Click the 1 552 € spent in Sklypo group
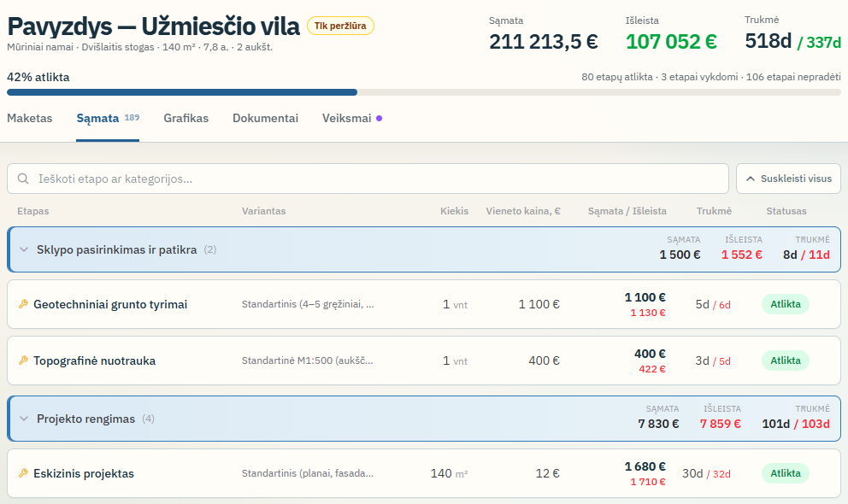Viewport: 848px width, 504px height. pyautogui.click(x=741, y=255)
